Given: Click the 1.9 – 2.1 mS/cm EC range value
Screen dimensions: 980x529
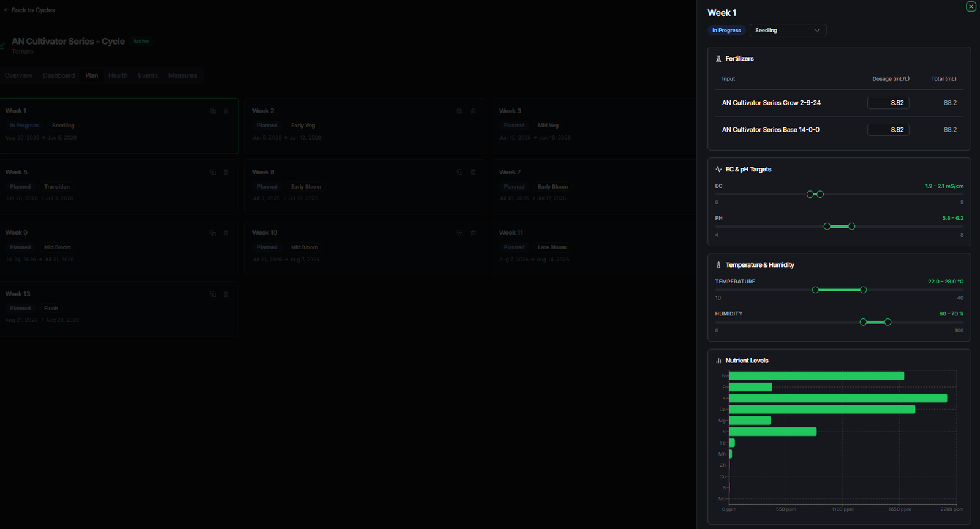Looking at the screenshot, I should tap(944, 186).
